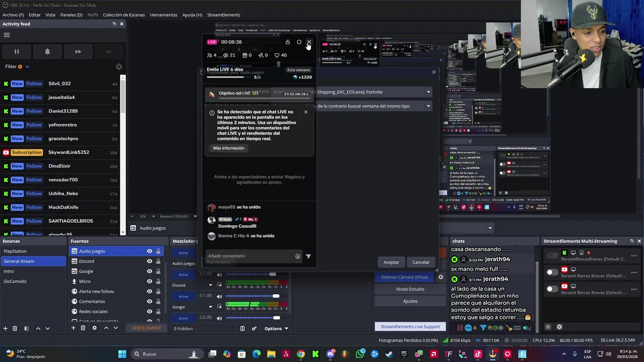The height and width of the screenshot is (362, 644).
Task: Open Activity feed settings gear
Action: point(119,66)
